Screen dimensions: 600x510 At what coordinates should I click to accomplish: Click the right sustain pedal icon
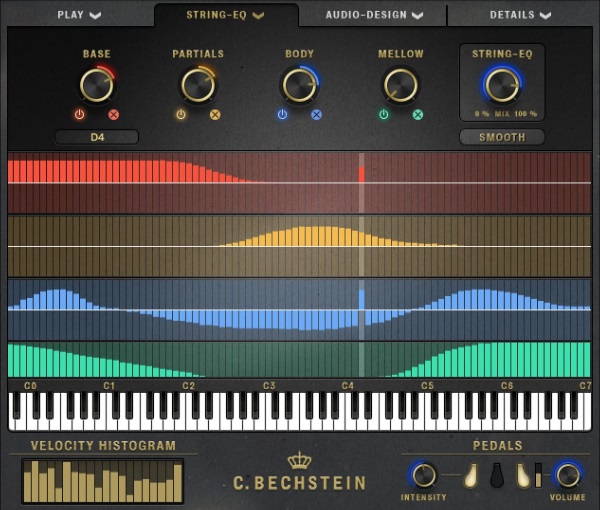coord(522,475)
